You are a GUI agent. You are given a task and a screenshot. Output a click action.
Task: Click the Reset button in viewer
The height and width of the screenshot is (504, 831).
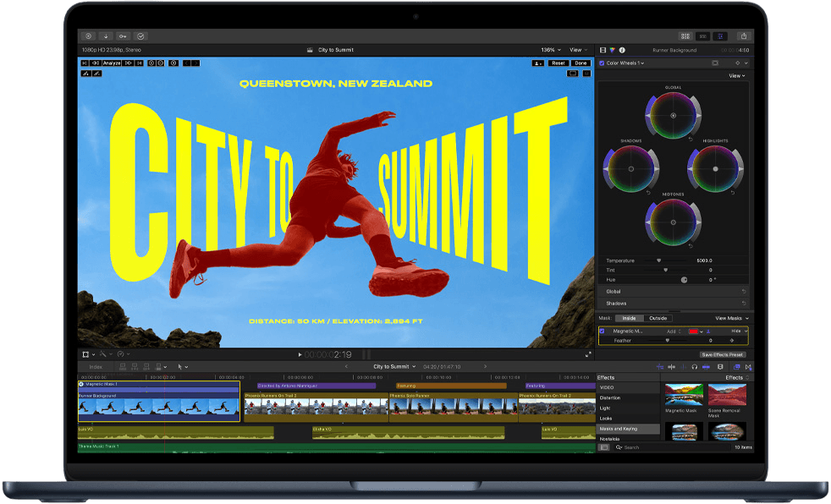(558, 63)
